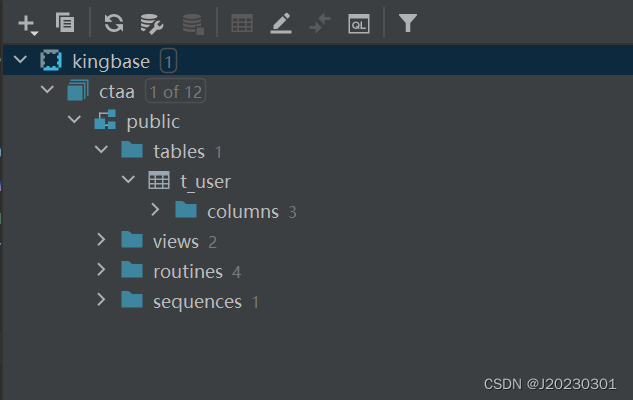Select the public schema node
Viewport: 633px width, 400px height.
point(153,121)
